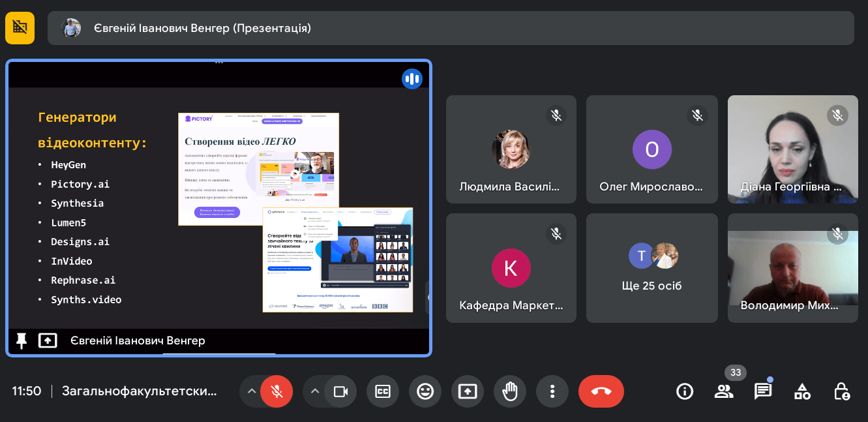Unmute the microphone with the red mic button
The image size is (868, 422).
[277, 391]
